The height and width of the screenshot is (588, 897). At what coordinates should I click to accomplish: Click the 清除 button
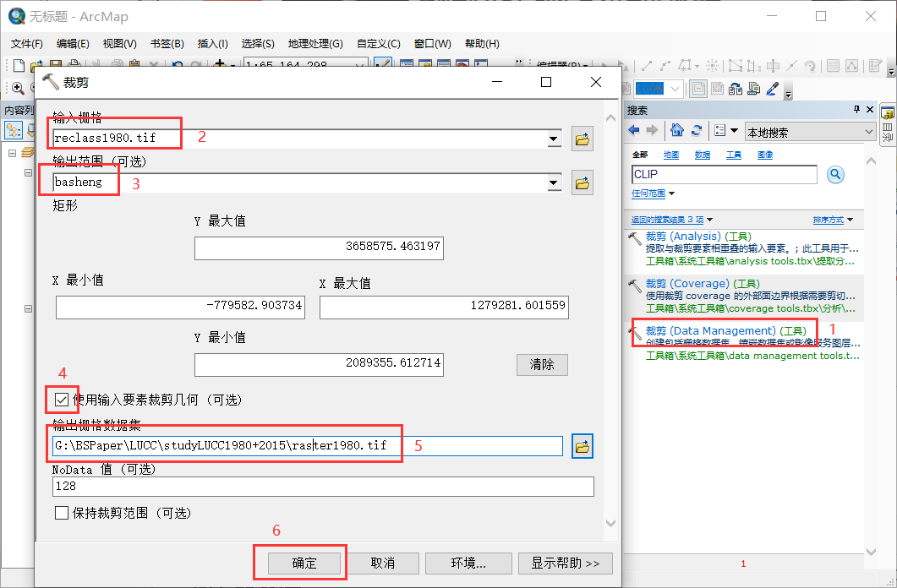pos(542,365)
